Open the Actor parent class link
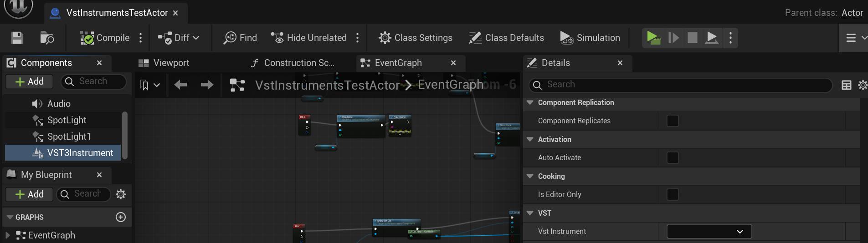 click(852, 13)
